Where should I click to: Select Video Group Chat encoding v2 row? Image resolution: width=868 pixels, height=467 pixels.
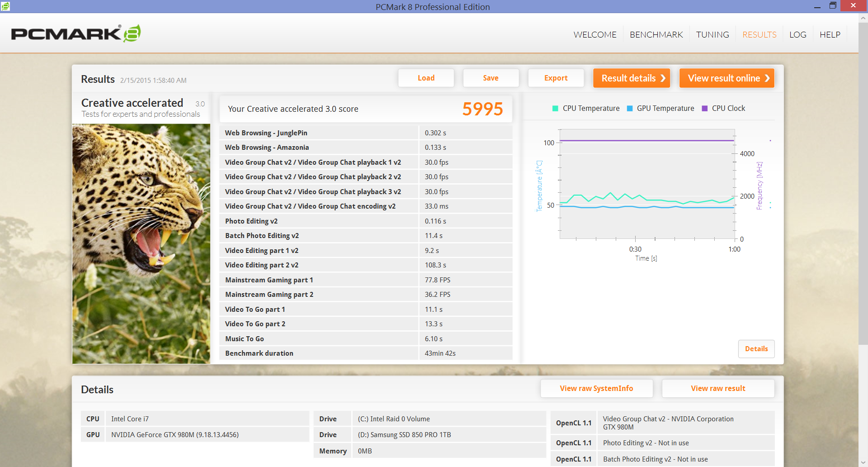coord(366,206)
